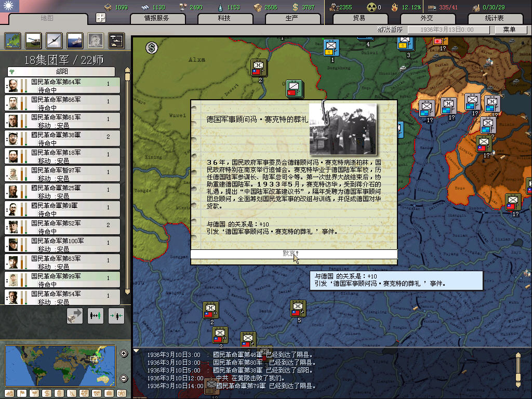Select 国民革命军第61军 in the army list
Screen dimensions: 532x399
tap(62, 121)
